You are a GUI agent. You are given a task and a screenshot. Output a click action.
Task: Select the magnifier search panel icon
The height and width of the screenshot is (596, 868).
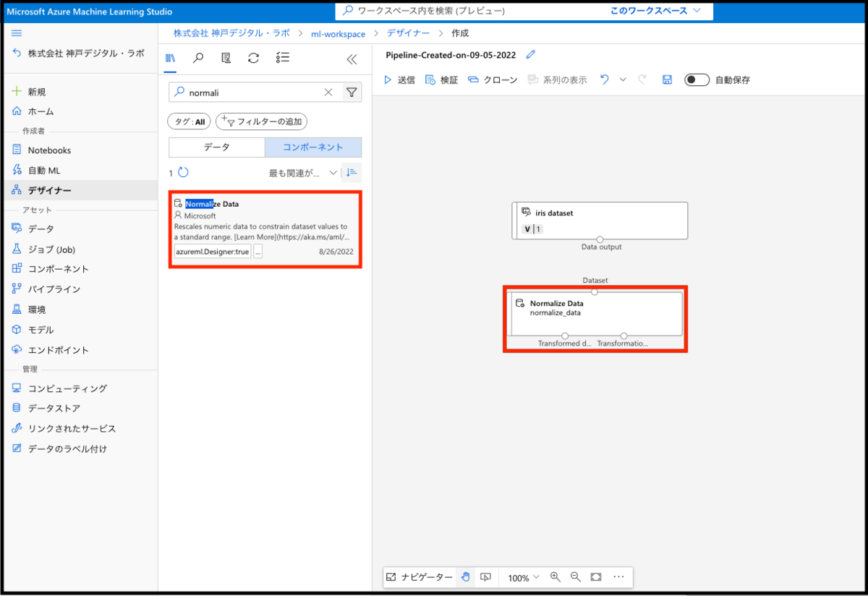(x=198, y=59)
